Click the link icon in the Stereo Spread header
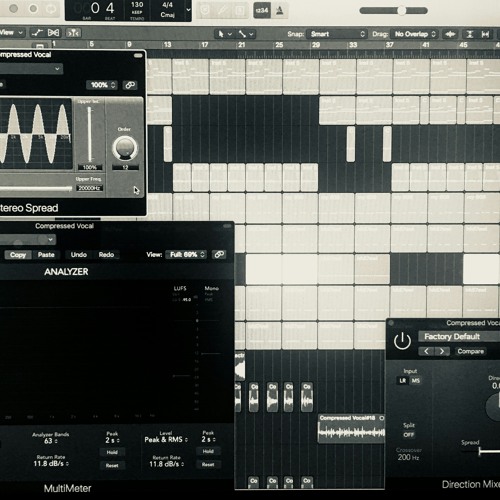500x500 pixels. click(x=130, y=85)
